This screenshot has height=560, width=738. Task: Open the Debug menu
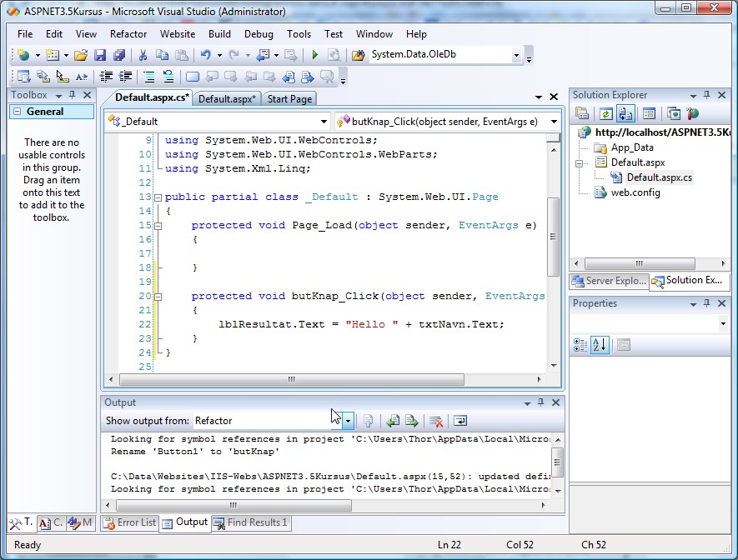point(259,34)
